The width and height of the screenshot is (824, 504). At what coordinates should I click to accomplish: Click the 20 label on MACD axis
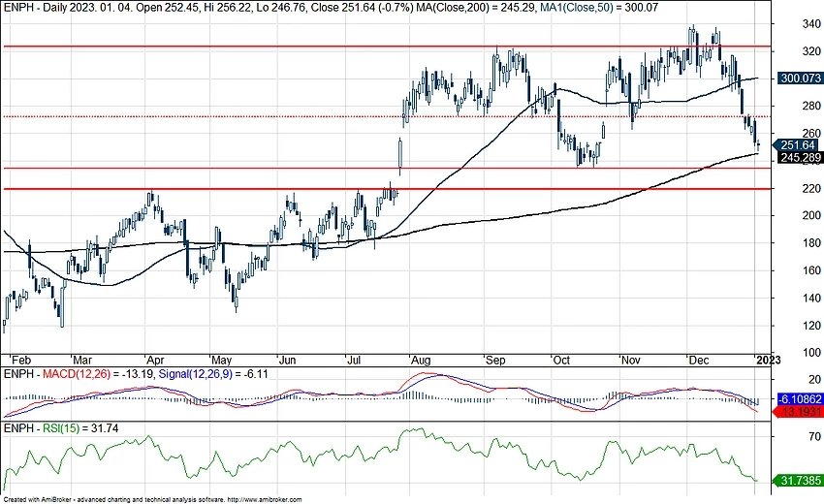coord(814,379)
